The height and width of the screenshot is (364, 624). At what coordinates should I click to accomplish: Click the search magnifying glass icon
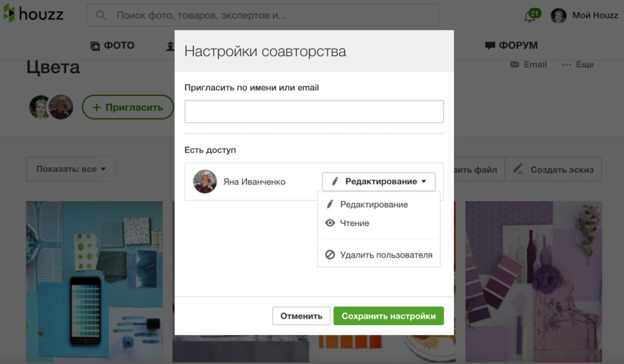point(100,14)
